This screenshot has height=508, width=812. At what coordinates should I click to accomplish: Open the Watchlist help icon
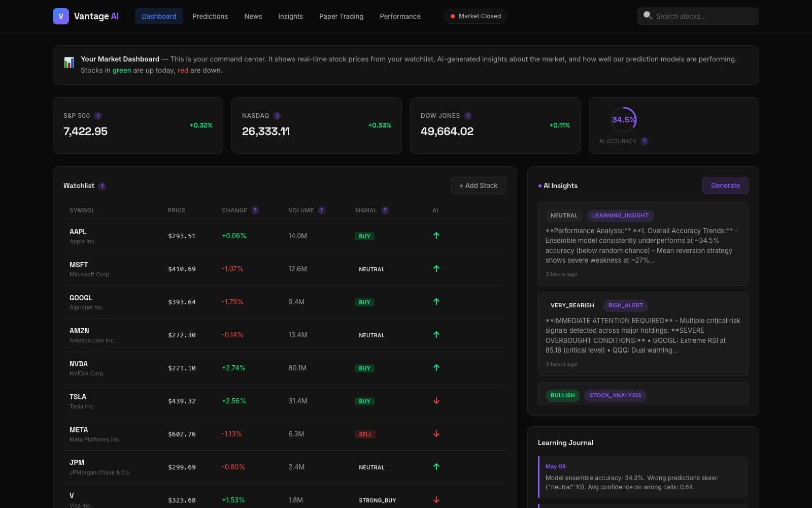(102, 186)
